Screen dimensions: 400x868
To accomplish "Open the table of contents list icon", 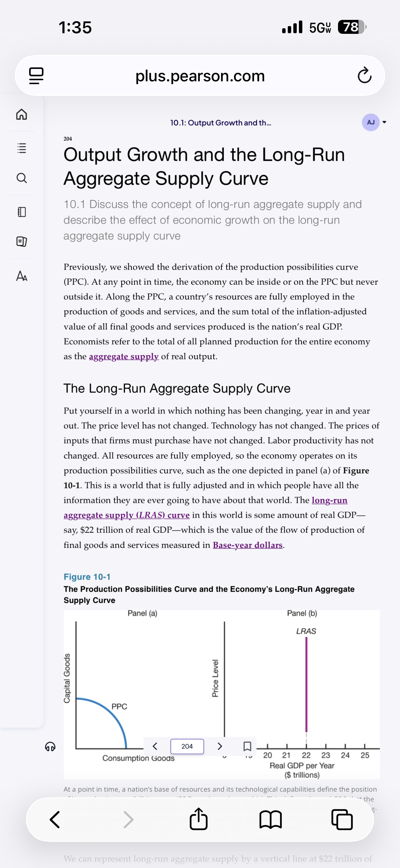I will click(21, 148).
